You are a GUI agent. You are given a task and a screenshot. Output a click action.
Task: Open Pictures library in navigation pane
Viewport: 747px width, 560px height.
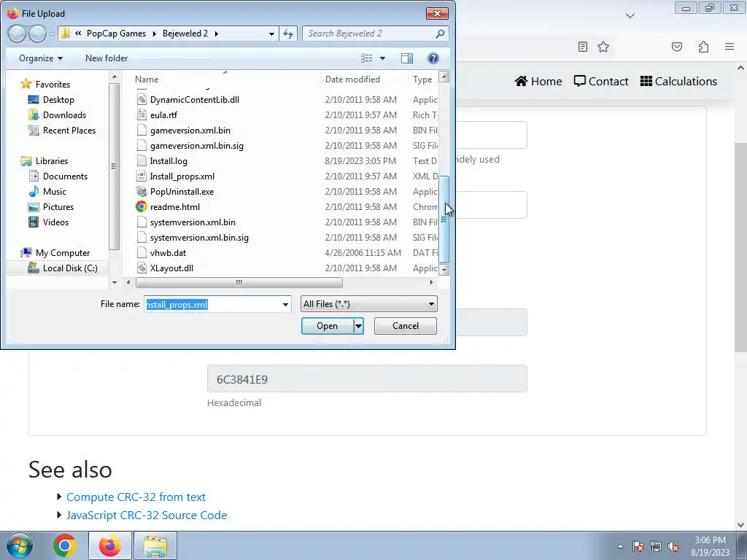pos(58,206)
